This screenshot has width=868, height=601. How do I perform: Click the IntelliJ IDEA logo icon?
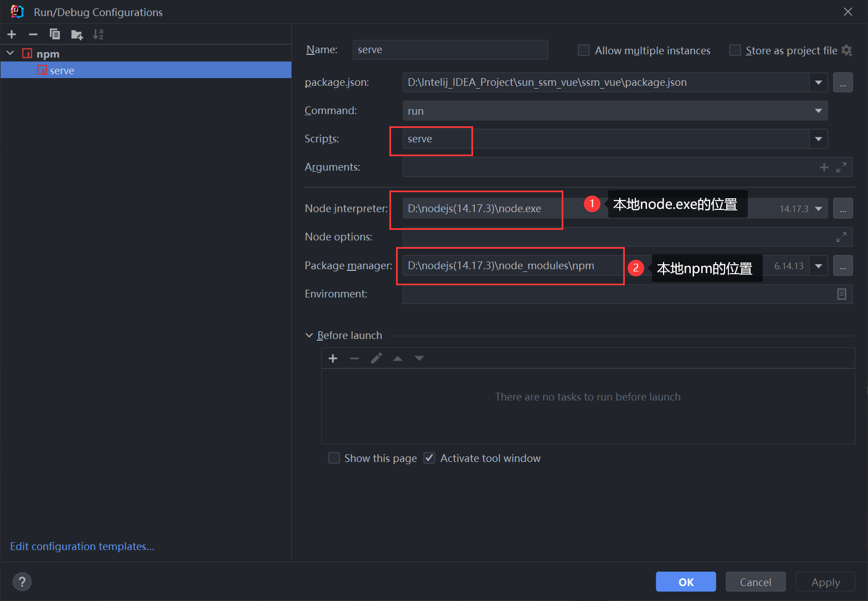[x=17, y=12]
